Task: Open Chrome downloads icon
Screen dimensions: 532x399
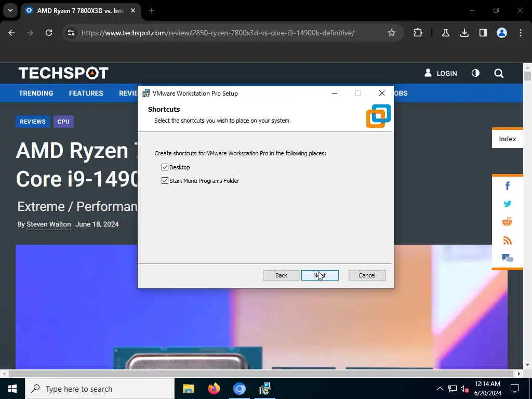Action: coord(464,33)
